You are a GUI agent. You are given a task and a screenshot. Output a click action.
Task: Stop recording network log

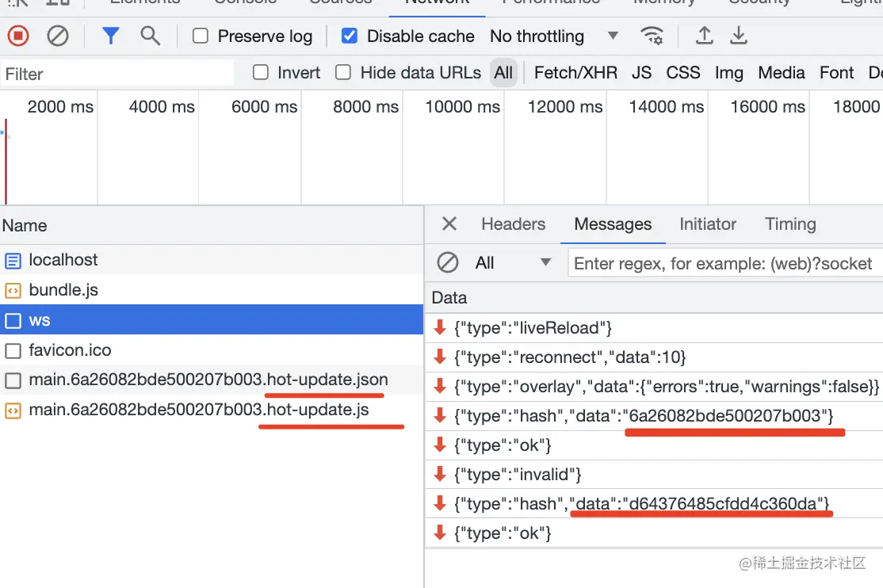click(x=18, y=36)
